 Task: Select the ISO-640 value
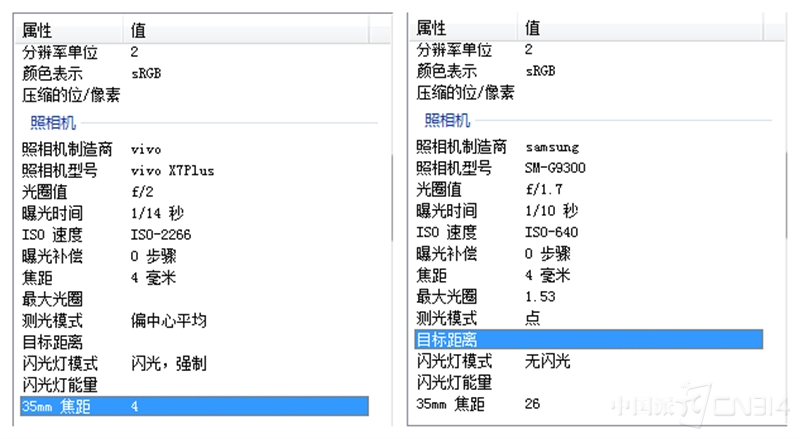click(552, 232)
